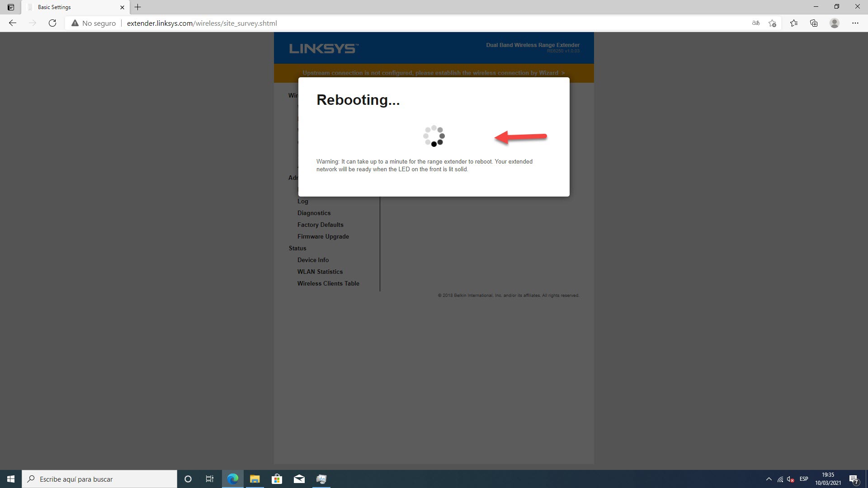Open Firmware Upgrade menu item
The width and height of the screenshot is (868, 488).
click(323, 236)
